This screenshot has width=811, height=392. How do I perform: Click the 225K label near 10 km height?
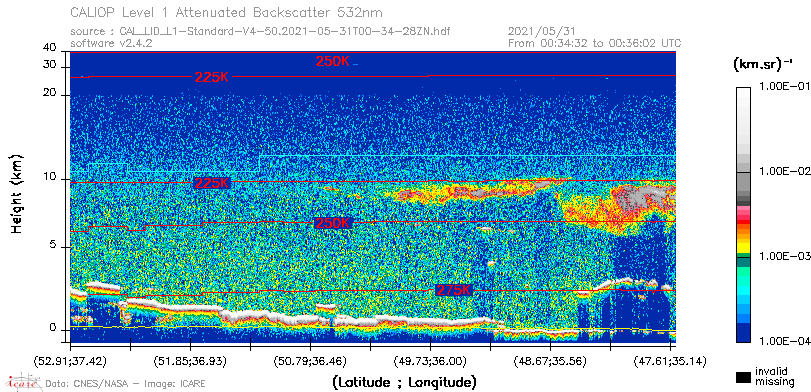211,183
